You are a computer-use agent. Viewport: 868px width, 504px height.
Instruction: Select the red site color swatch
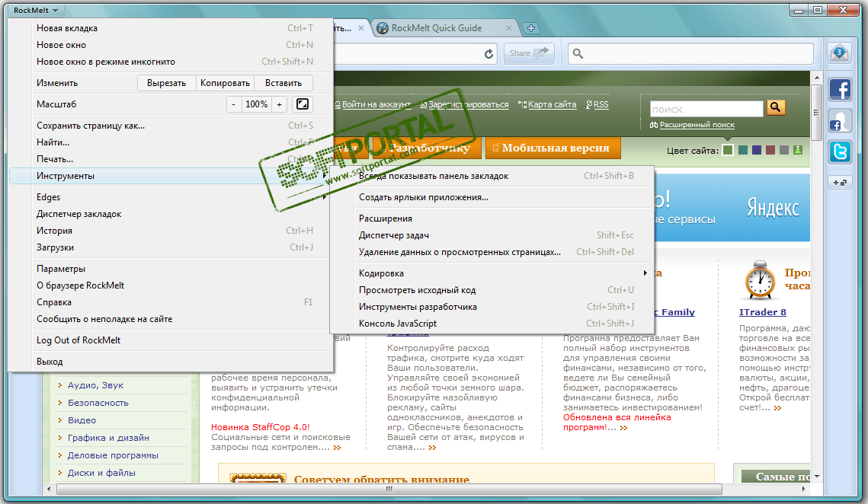point(770,150)
